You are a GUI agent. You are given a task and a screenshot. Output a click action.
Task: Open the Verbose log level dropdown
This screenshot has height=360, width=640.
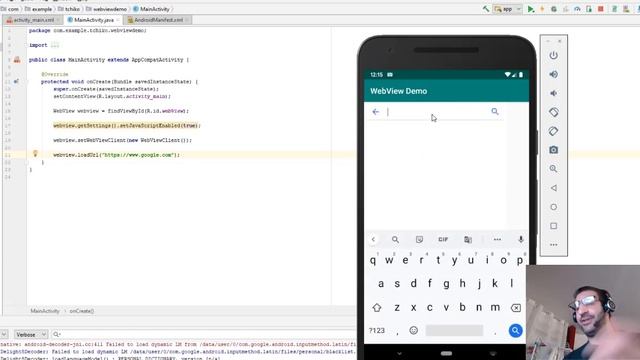pyautogui.click(x=31, y=335)
